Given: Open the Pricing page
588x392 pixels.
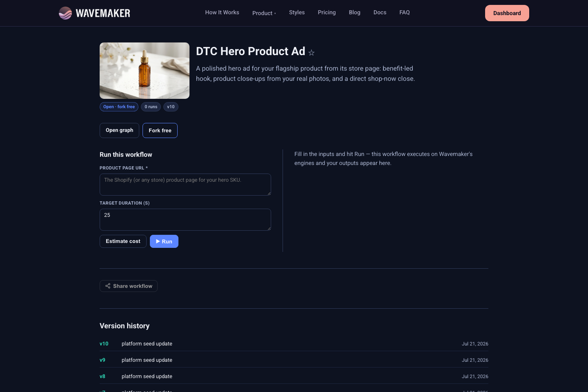Looking at the screenshot, I should [327, 13].
